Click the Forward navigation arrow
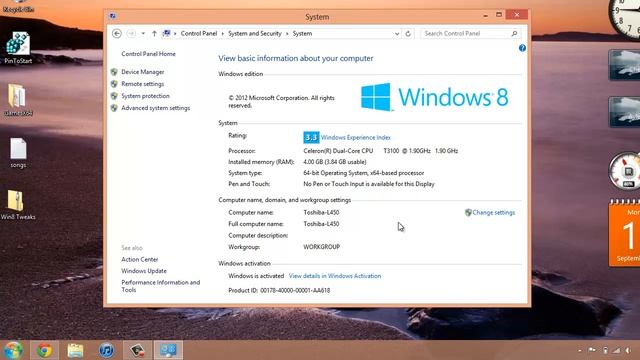This screenshot has width=640, height=360. click(131, 33)
